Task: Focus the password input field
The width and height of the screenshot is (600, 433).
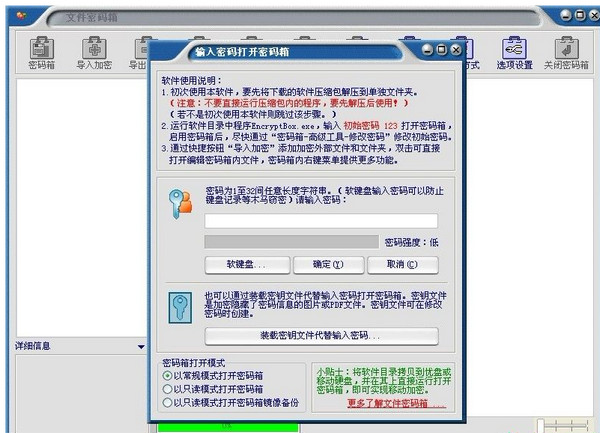Action: [321, 221]
